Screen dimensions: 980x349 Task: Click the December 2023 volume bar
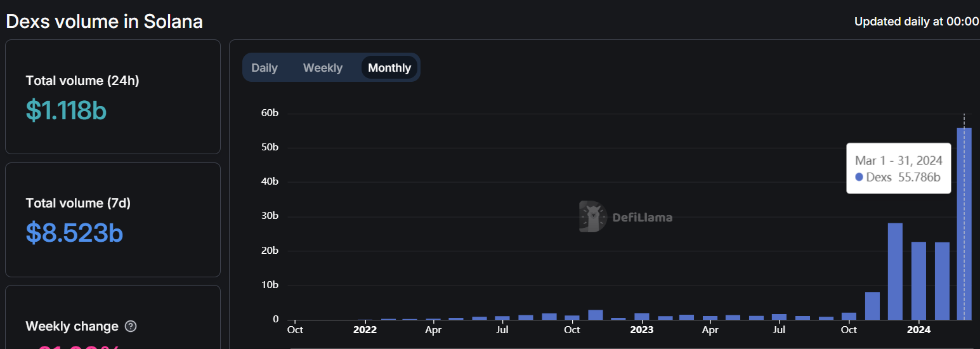(x=895, y=272)
